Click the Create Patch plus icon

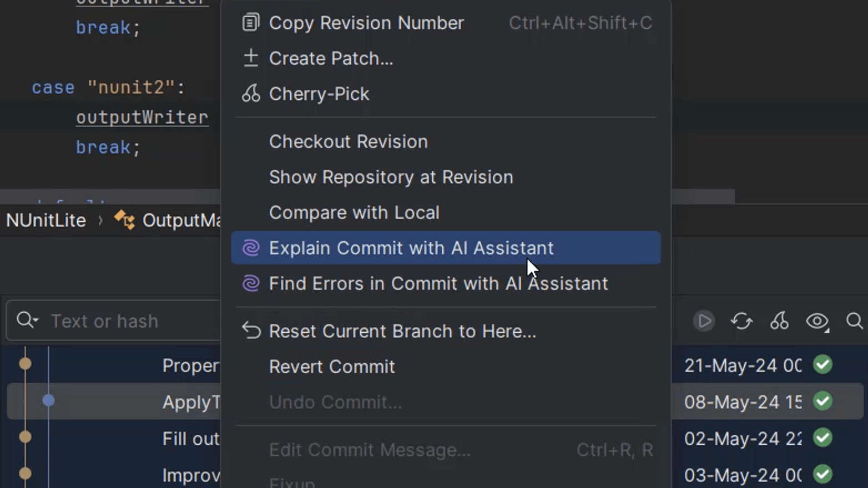[251, 58]
